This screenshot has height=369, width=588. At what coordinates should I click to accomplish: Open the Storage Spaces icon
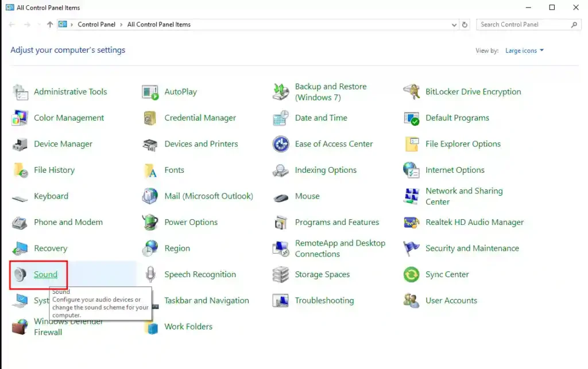[x=280, y=274]
